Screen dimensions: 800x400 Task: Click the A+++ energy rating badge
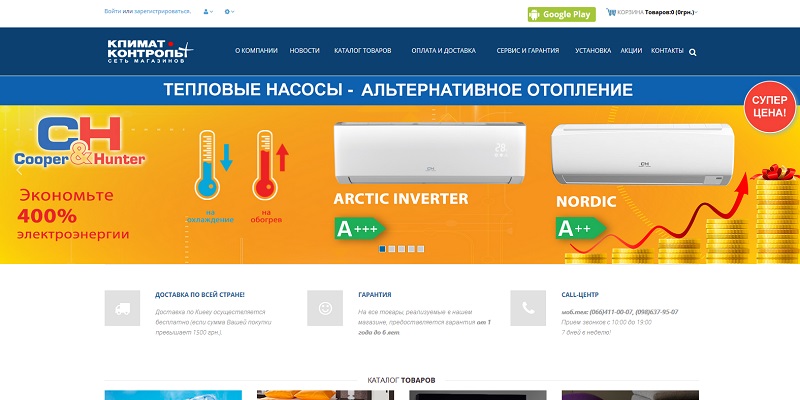tap(360, 229)
